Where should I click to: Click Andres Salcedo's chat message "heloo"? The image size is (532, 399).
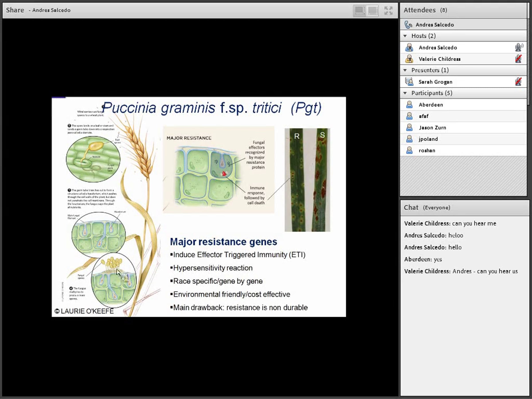(456, 235)
